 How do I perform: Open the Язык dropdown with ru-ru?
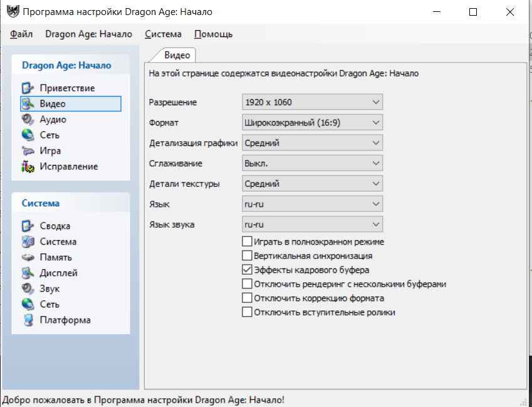(312, 204)
